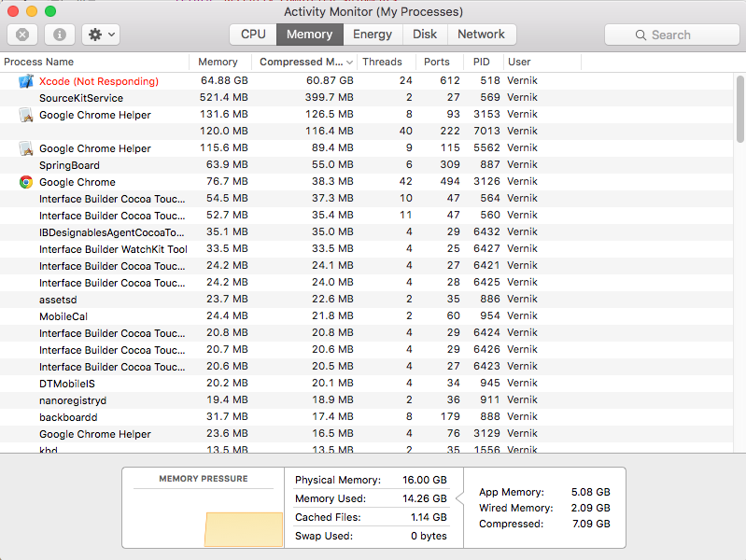The image size is (746, 560).
Task: Click the yellow minimize window button
Action: (x=32, y=11)
